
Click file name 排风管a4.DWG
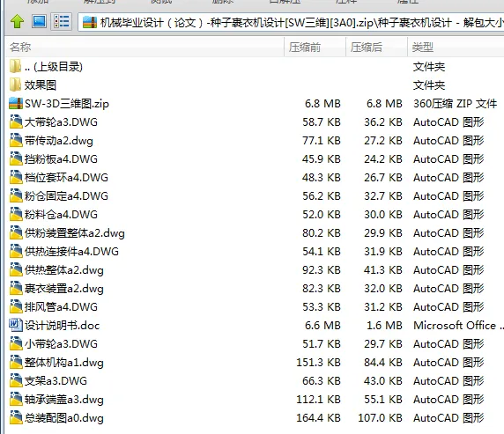(x=61, y=307)
